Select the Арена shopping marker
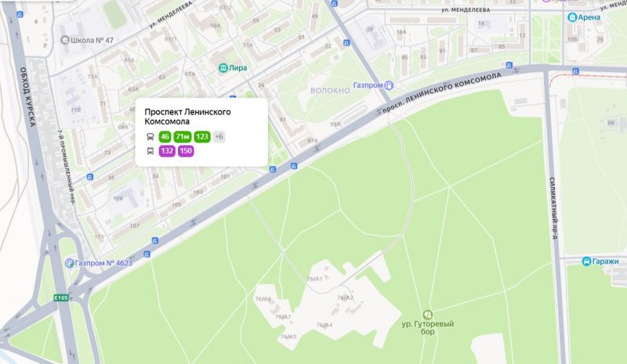This screenshot has height=364, width=627. click(572, 17)
